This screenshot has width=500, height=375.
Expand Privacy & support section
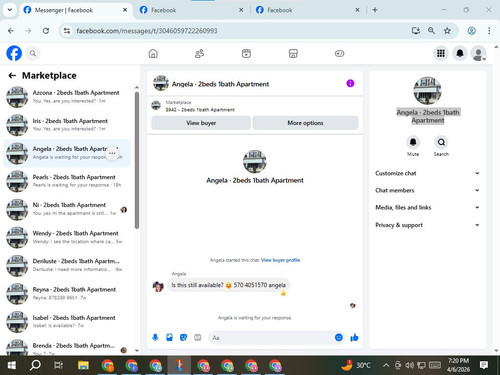point(427,225)
